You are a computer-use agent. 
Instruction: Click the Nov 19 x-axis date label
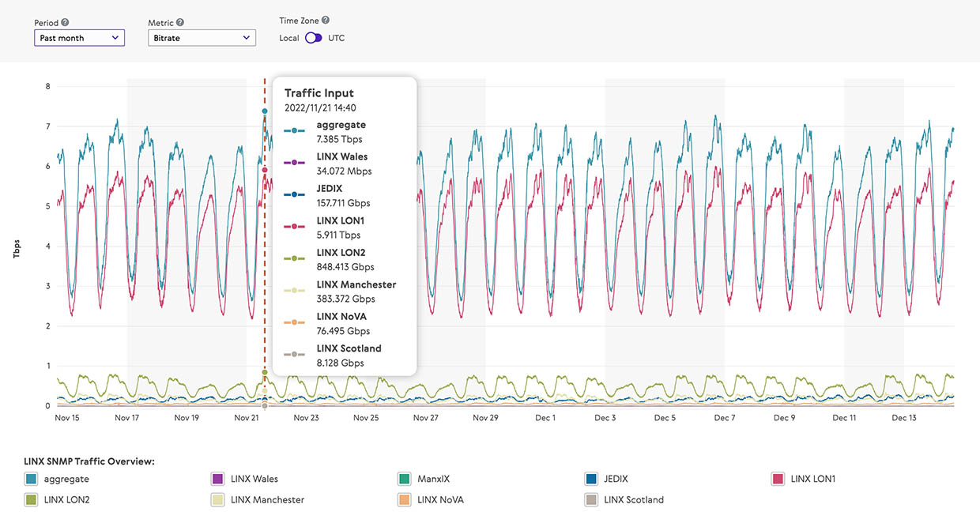[187, 418]
